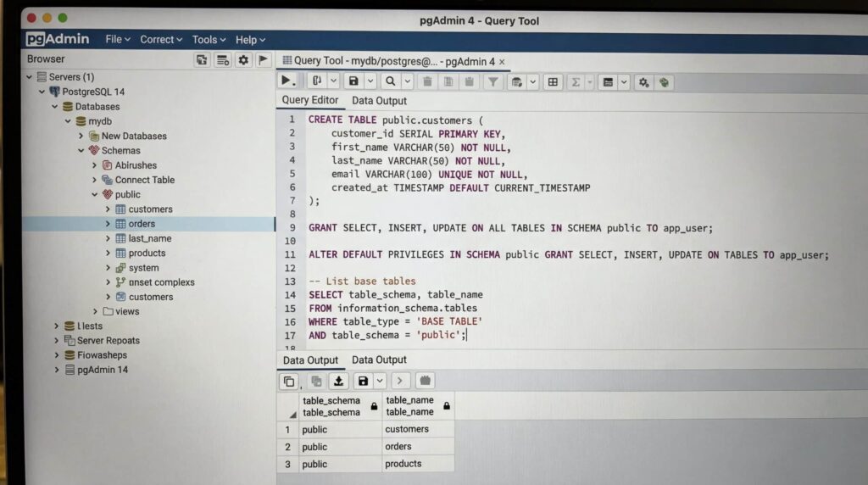Screen dimensions: 868x485
Task: Collapse the Servers (1) tree node
Action: pos(30,77)
